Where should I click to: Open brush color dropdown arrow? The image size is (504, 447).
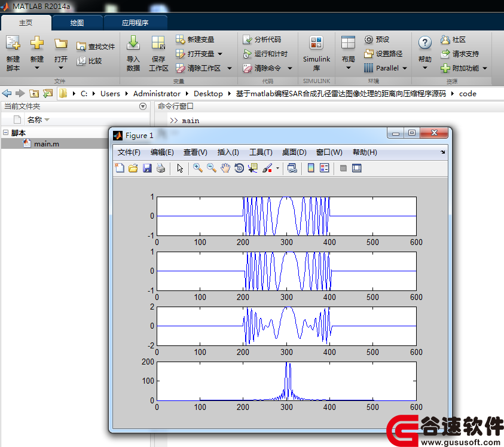point(277,168)
